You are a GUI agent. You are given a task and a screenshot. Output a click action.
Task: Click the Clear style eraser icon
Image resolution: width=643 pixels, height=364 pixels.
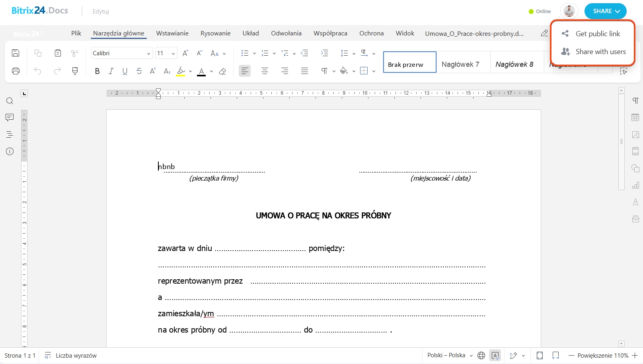click(223, 71)
